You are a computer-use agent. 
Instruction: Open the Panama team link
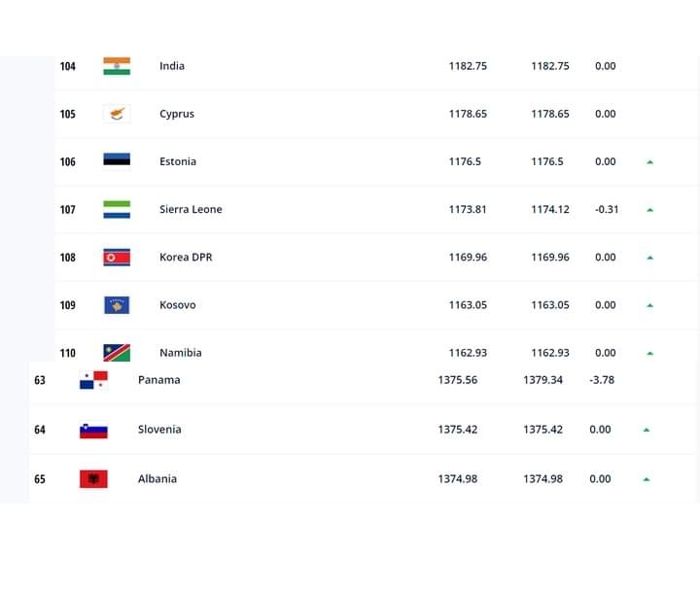pyautogui.click(x=158, y=380)
